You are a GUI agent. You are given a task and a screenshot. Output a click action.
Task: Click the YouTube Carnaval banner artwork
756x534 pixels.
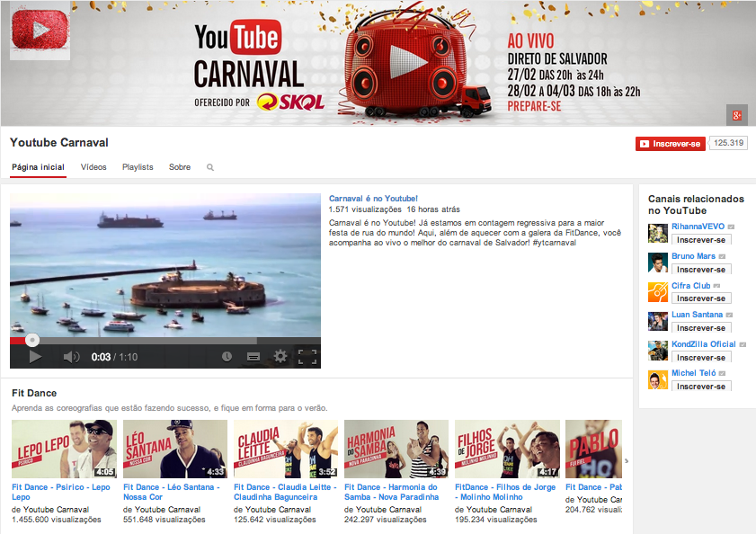pyautogui.click(x=378, y=63)
